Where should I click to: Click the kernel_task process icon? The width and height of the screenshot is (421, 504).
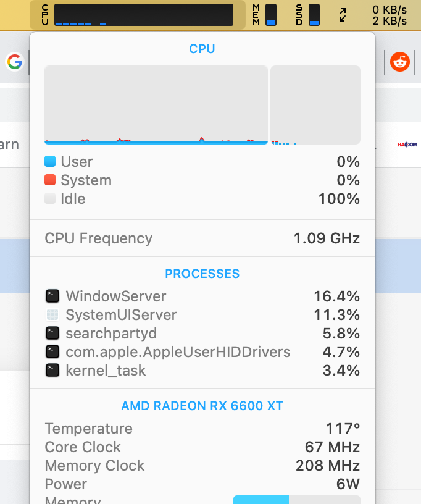tap(52, 371)
